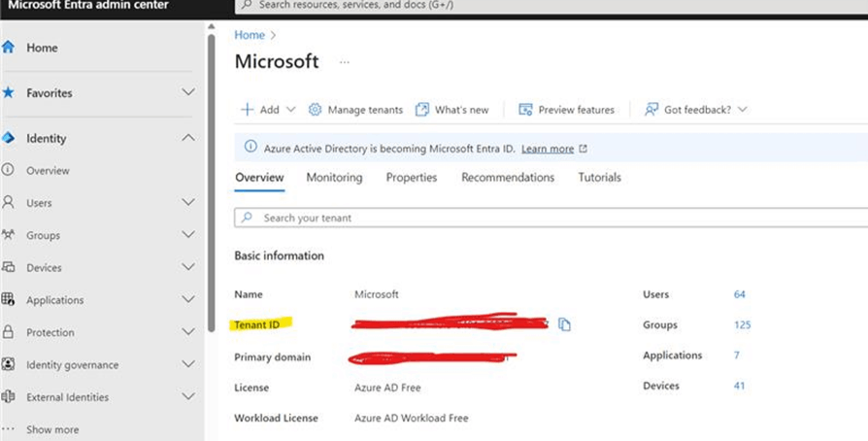Image resolution: width=868 pixels, height=441 pixels.
Task: Click the Home house icon in sidebar
Action: click(x=8, y=47)
